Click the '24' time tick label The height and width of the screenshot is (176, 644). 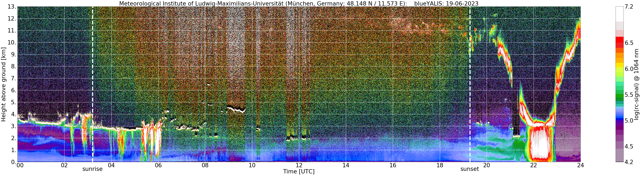(581, 165)
